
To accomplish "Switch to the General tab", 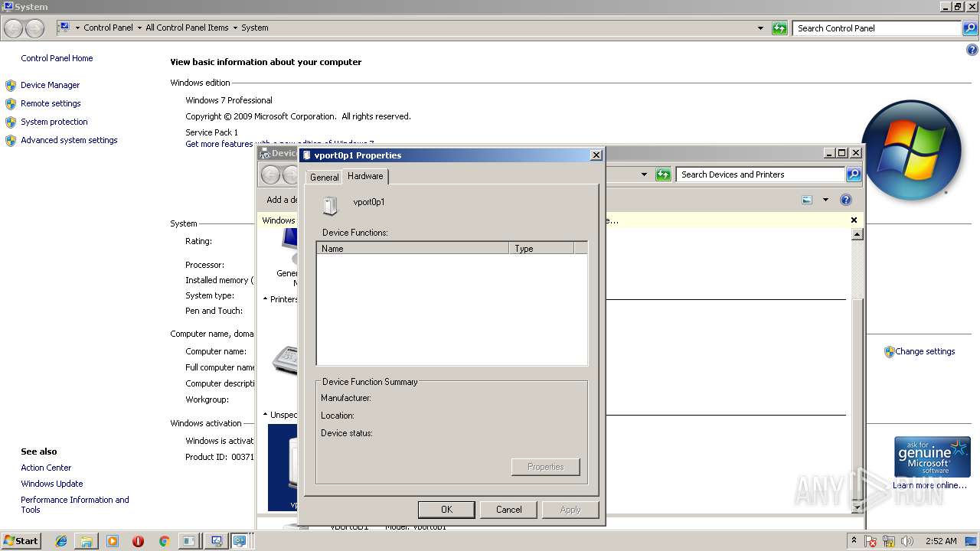I will click(324, 177).
